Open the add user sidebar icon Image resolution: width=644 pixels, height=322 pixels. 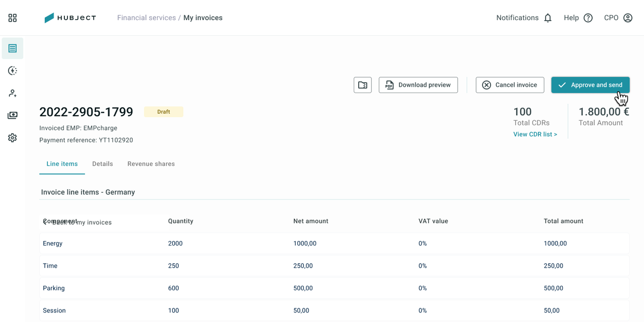tap(13, 93)
